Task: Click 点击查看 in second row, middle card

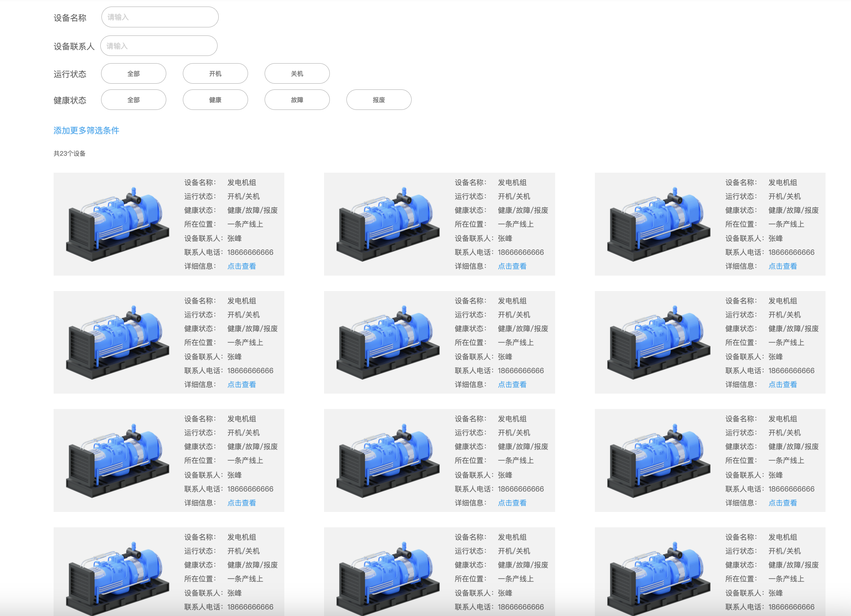Action: [512, 384]
